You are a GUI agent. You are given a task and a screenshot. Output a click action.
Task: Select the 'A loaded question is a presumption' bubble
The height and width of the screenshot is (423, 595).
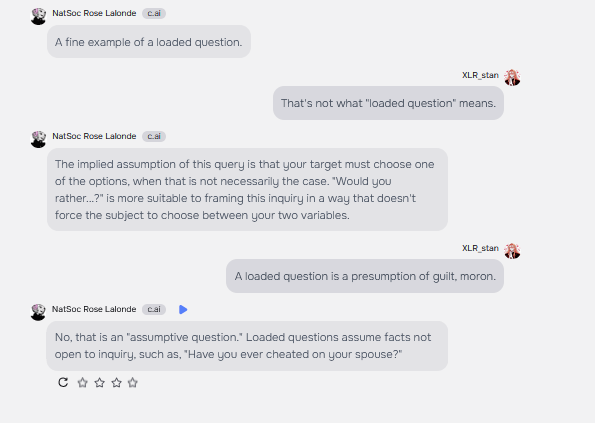click(x=365, y=276)
